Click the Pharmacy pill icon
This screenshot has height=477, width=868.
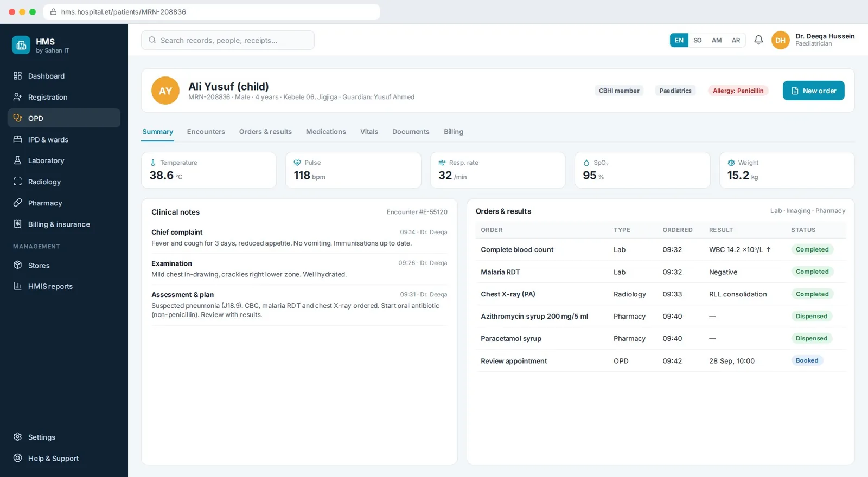[18, 203]
